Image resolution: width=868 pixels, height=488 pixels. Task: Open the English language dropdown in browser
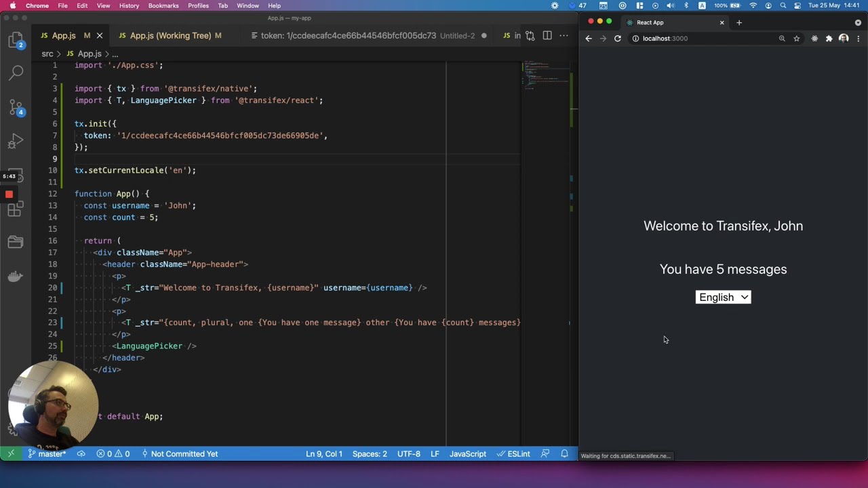click(x=723, y=297)
